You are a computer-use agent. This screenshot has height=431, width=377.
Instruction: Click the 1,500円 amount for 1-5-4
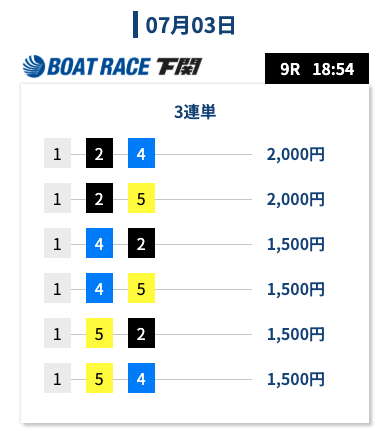pos(295,379)
